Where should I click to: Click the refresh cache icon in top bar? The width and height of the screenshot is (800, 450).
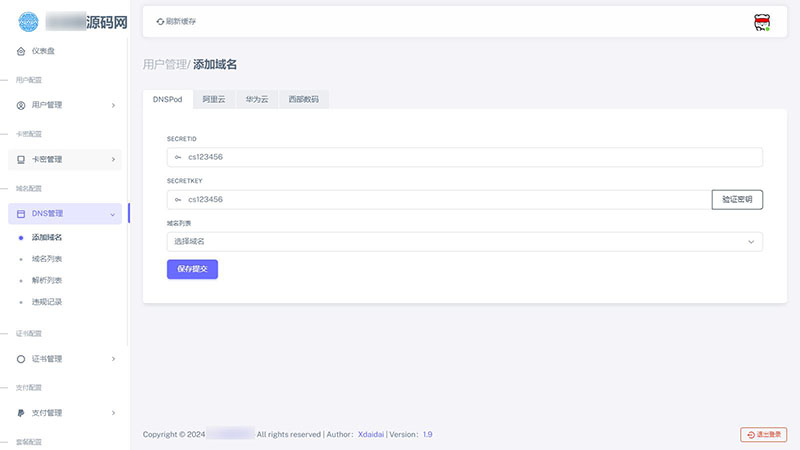pos(160,21)
